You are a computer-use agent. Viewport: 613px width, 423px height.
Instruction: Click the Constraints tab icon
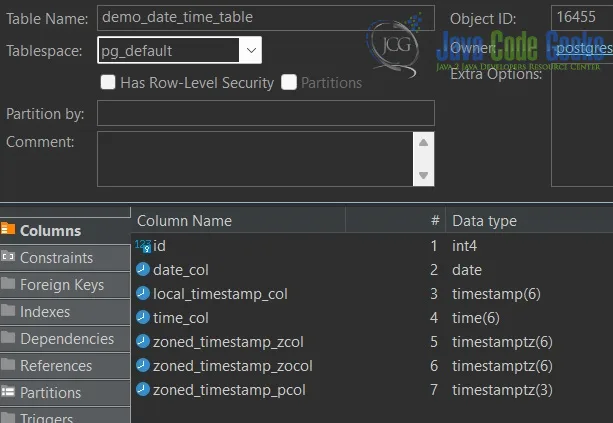tap(8, 256)
